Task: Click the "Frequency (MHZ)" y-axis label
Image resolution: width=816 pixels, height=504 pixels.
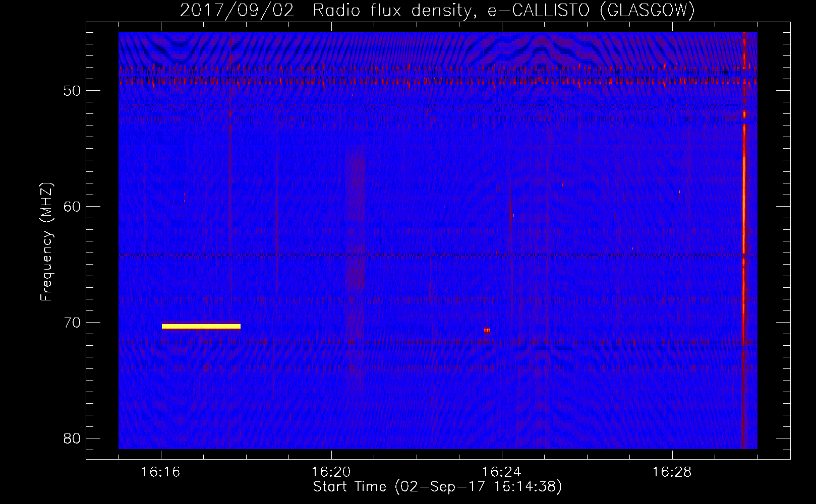Action: coord(46,242)
